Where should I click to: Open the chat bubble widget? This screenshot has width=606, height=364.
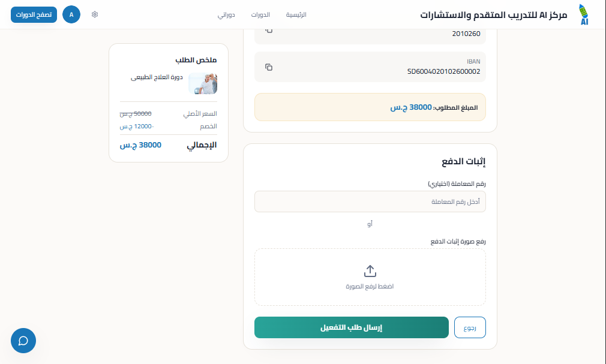[x=23, y=341]
